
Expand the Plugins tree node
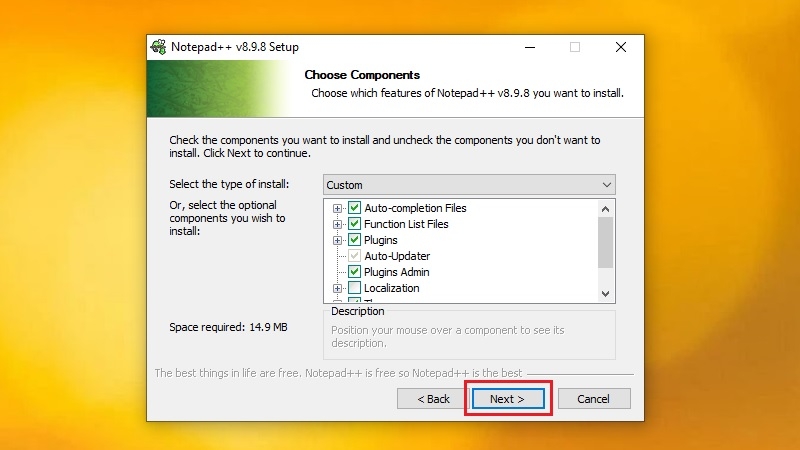pyautogui.click(x=337, y=240)
